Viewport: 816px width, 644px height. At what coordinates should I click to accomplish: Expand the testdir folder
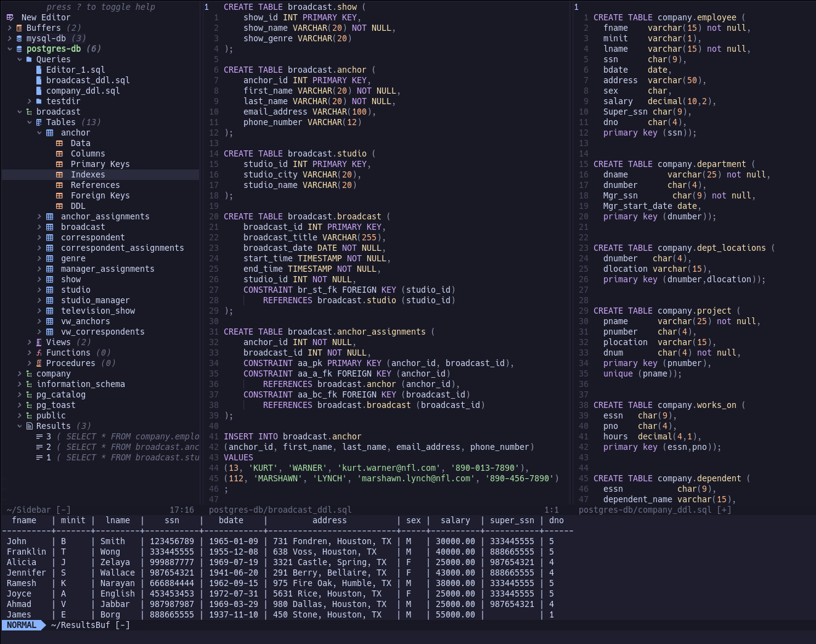coord(29,101)
